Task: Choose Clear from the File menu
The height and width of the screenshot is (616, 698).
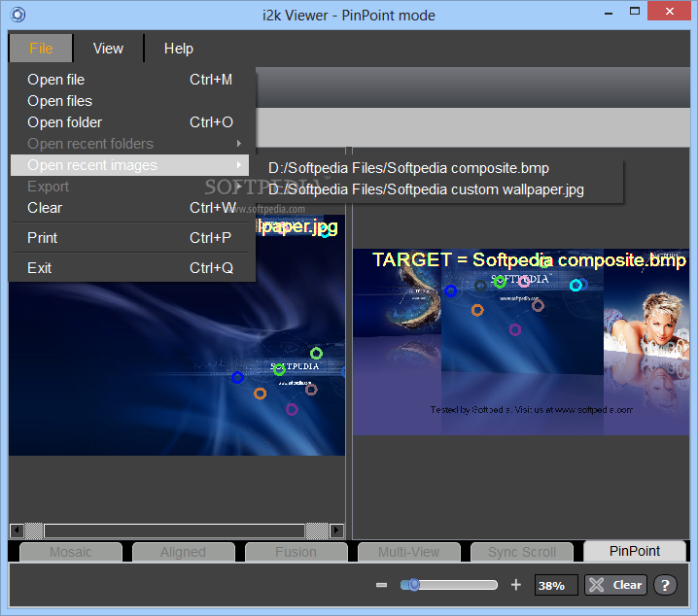Action: (x=129, y=208)
